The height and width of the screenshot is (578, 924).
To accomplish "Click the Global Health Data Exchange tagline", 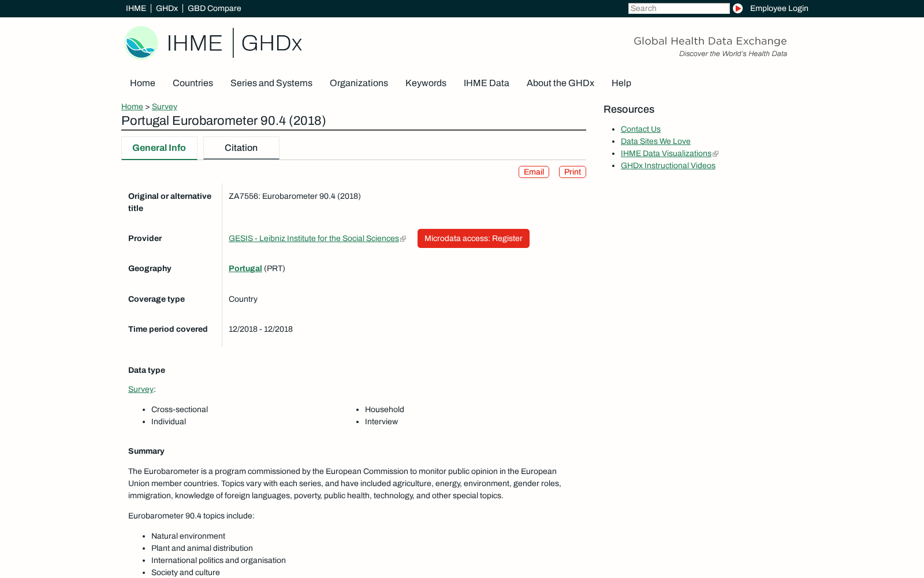I will 710,41.
